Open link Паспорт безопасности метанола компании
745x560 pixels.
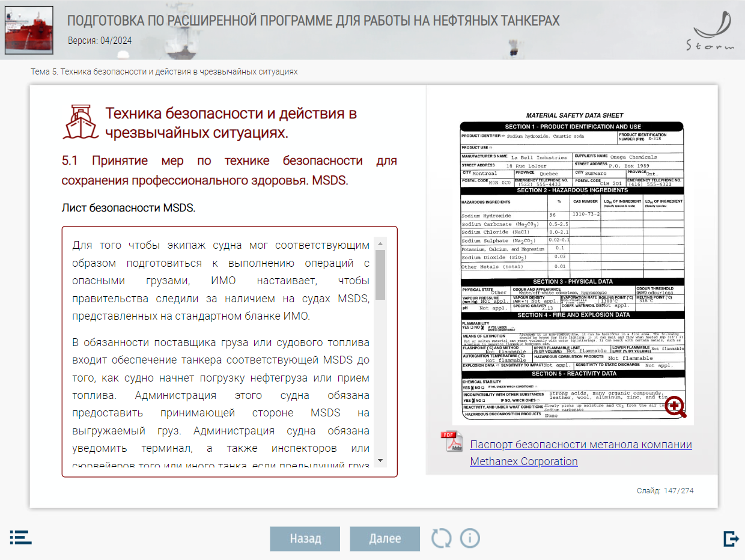point(581,445)
